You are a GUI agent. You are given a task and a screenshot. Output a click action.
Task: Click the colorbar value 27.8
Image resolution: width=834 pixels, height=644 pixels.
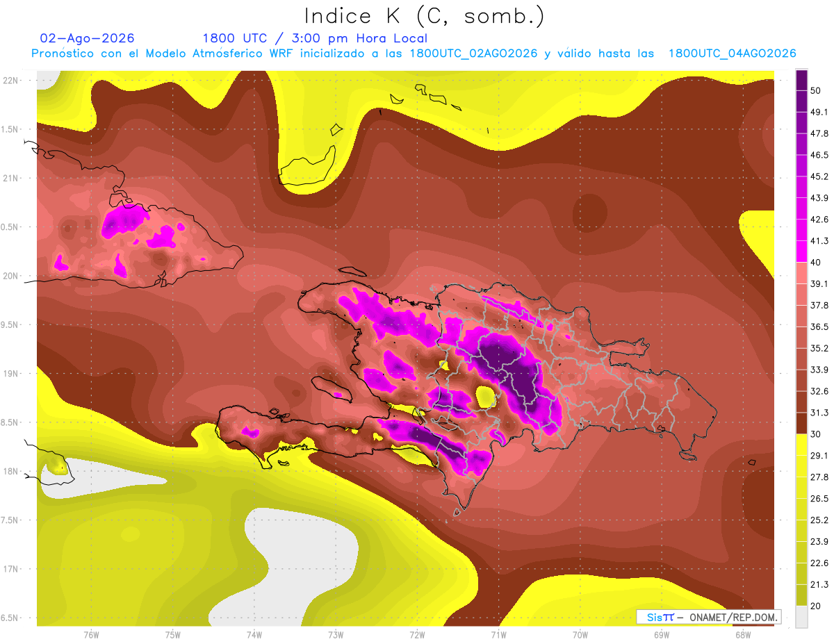pos(819,477)
